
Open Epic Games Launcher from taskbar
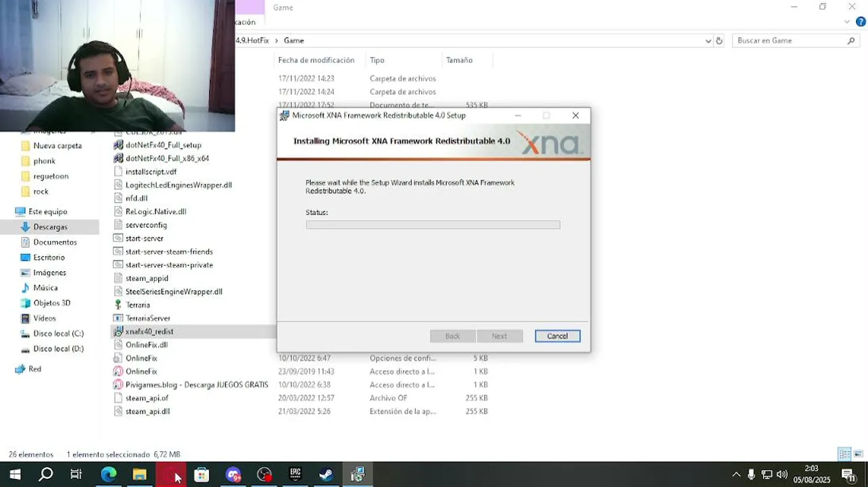(295, 475)
